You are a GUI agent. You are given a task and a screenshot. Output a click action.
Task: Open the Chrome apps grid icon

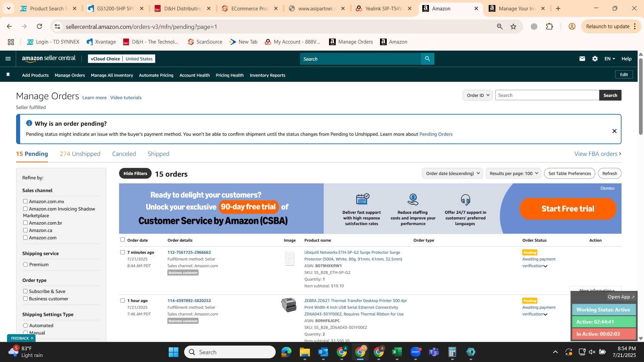click(x=11, y=42)
